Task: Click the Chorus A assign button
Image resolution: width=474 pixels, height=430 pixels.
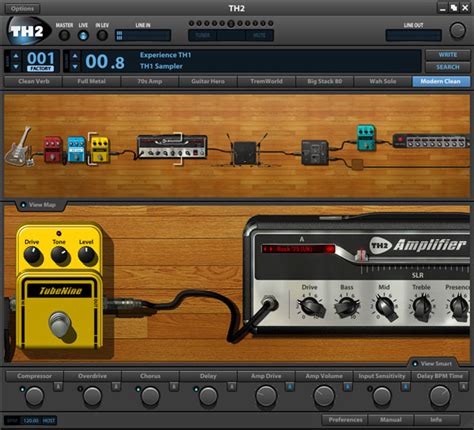Action: [x=174, y=387]
